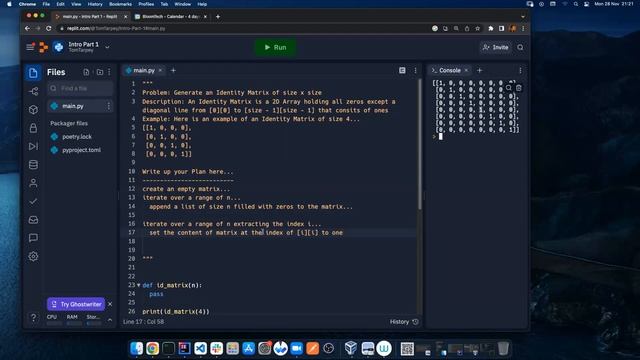640x360 pixels.
Task: Collapse the id_matrix function fold arrow
Action: click(138, 285)
